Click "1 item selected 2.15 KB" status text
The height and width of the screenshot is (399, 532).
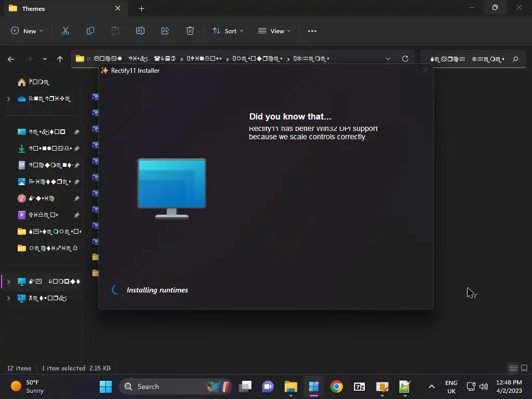pos(76,368)
